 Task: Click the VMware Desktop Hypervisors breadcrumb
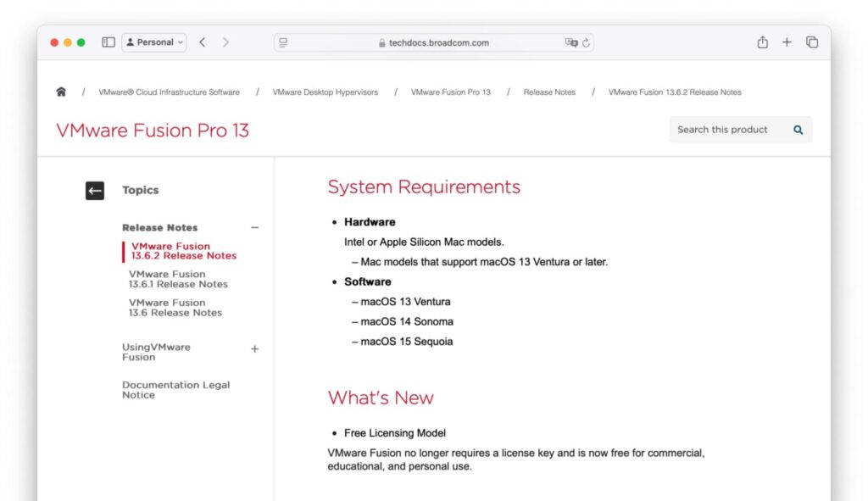(x=326, y=92)
